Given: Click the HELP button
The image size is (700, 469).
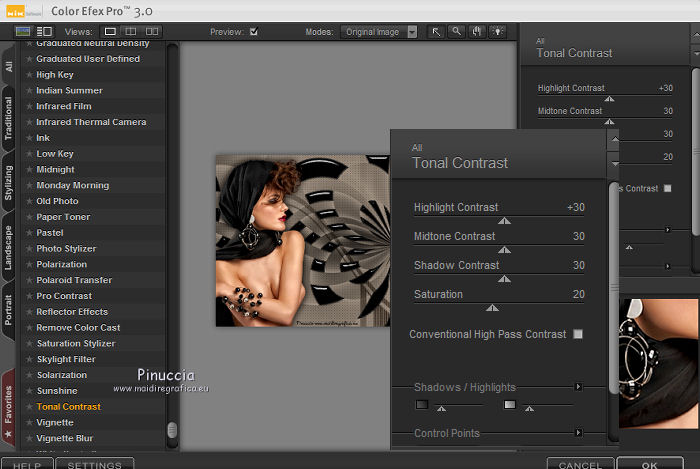Looking at the screenshot, I should click(x=27, y=464).
